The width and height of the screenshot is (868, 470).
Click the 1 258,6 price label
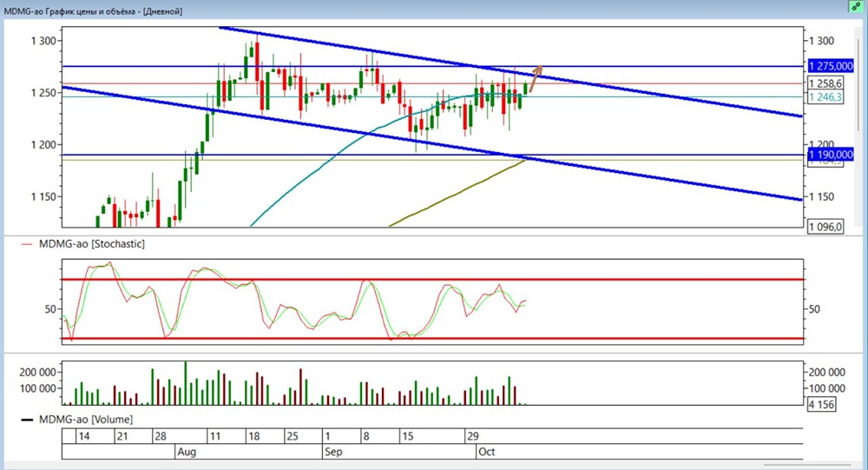click(826, 83)
